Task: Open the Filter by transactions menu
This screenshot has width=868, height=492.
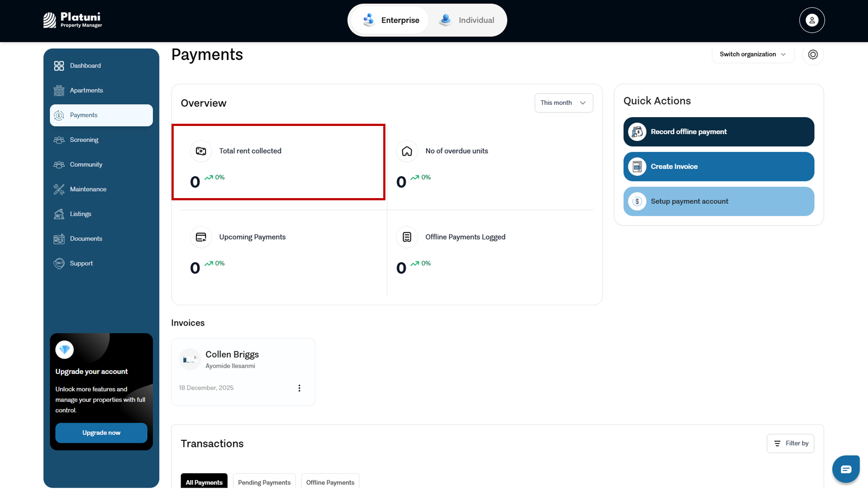Action: (790, 443)
